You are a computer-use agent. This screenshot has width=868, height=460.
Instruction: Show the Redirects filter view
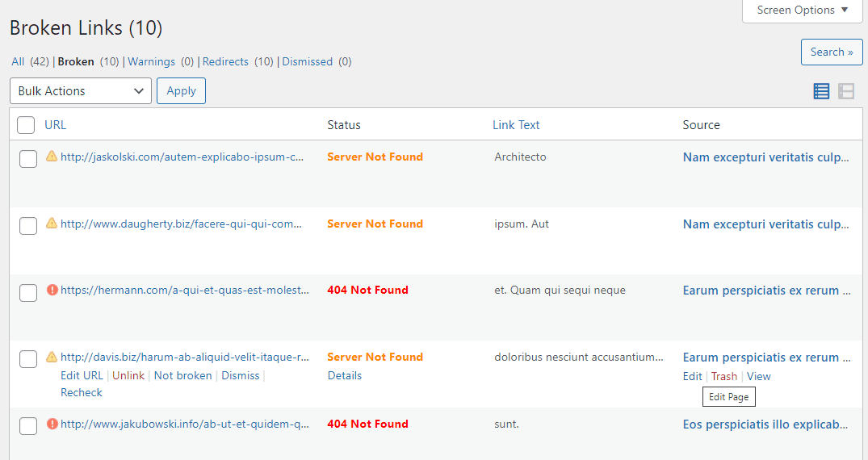(x=225, y=61)
